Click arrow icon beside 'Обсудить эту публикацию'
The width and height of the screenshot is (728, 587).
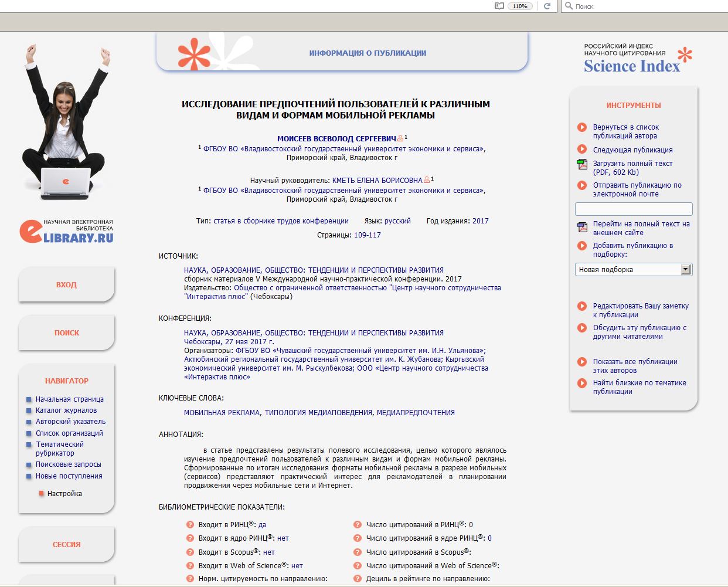tap(582, 328)
